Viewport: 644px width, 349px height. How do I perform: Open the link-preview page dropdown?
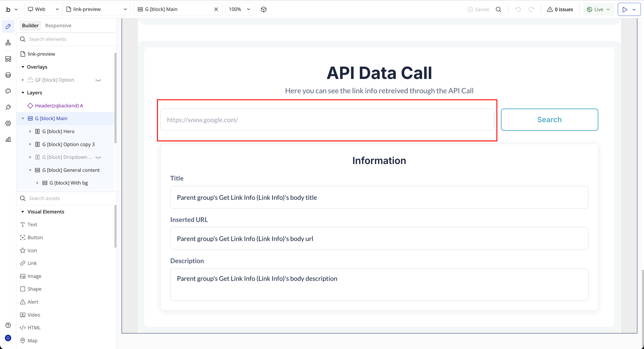click(x=97, y=9)
